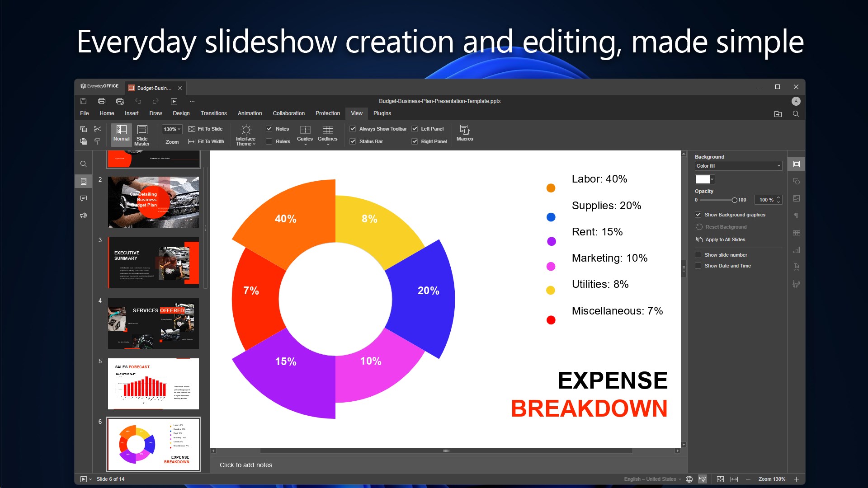Click the document language globe icon
This screenshot has height=488, width=868.
689,479
